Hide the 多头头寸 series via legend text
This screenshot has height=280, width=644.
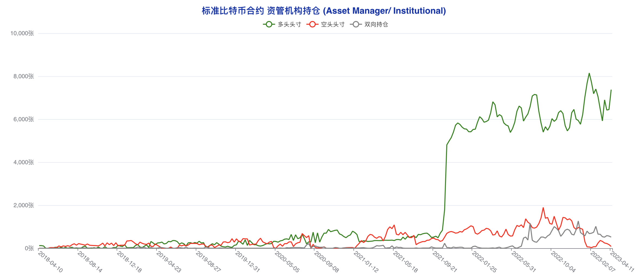[289, 24]
